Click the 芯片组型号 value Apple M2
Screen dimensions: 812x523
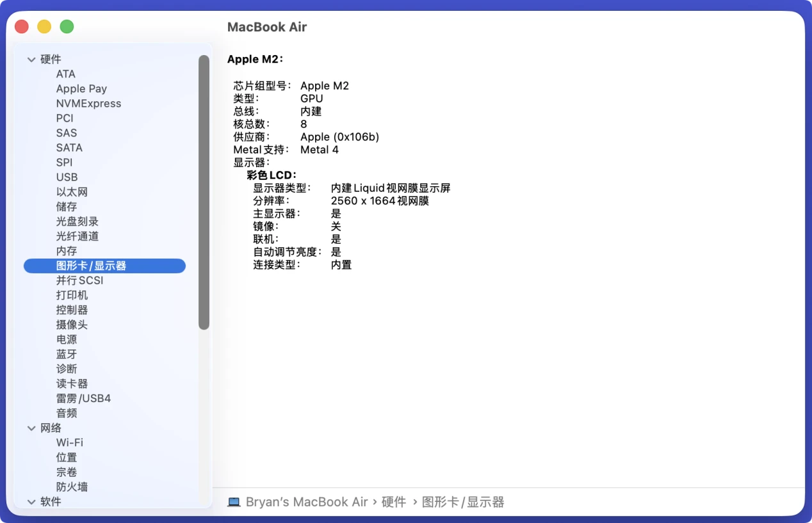point(325,86)
